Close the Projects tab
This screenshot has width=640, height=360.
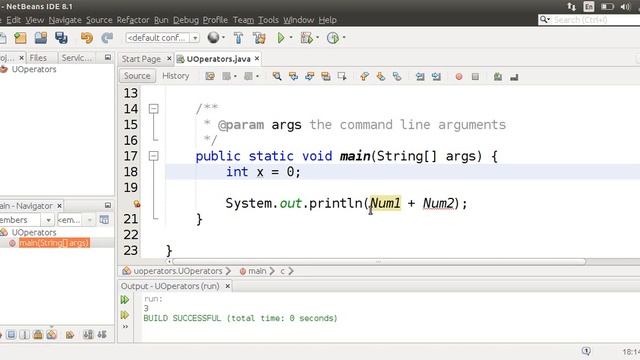pyautogui.click(x=22, y=58)
